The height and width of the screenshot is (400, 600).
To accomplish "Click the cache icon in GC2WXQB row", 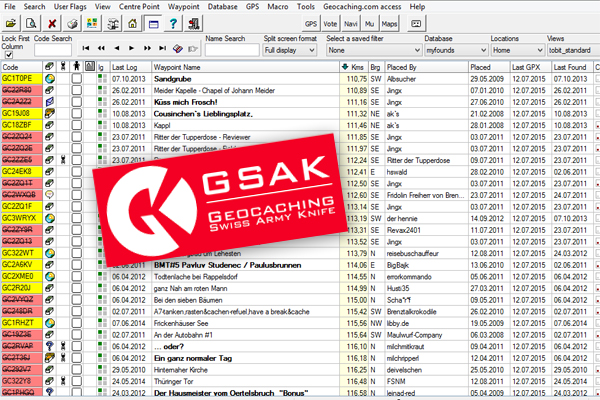I will (x=49, y=195).
